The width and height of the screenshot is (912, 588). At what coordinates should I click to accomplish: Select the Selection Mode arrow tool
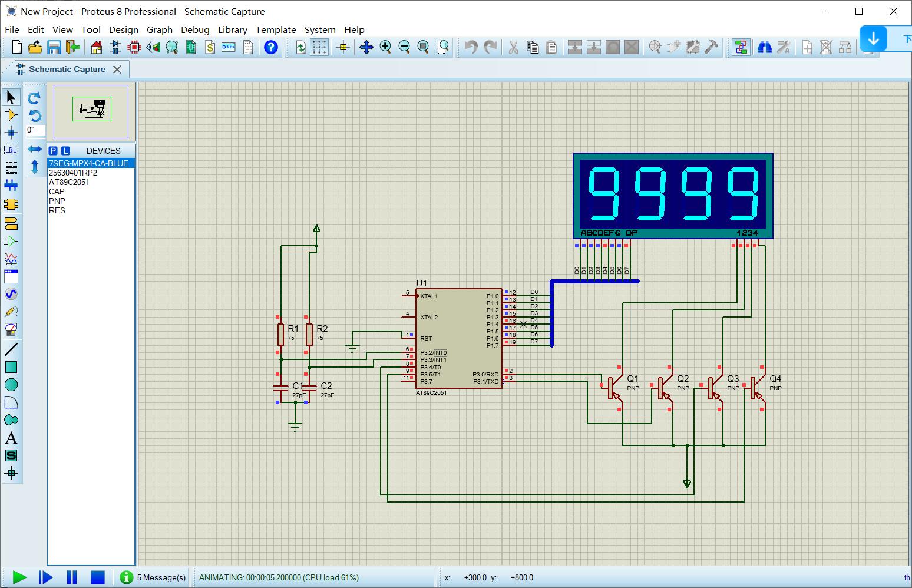coord(11,97)
